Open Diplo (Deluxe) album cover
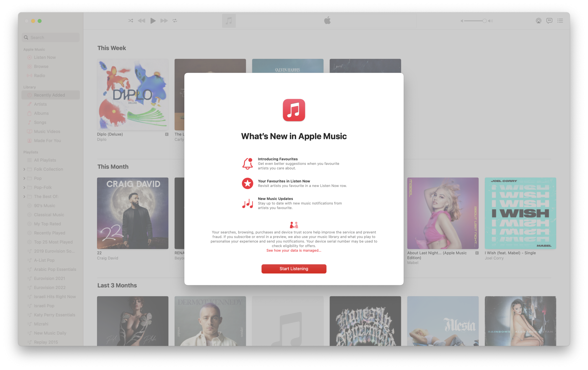The image size is (588, 370). 133,94
